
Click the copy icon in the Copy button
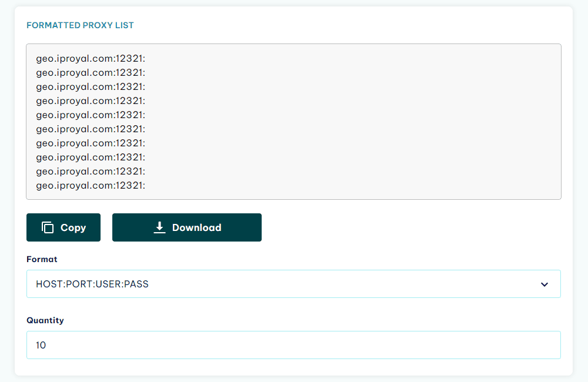tap(48, 227)
